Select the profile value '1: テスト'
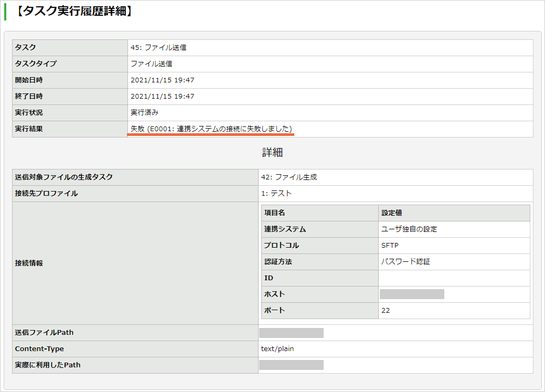The height and width of the screenshot is (392, 545). click(x=276, y=194)
